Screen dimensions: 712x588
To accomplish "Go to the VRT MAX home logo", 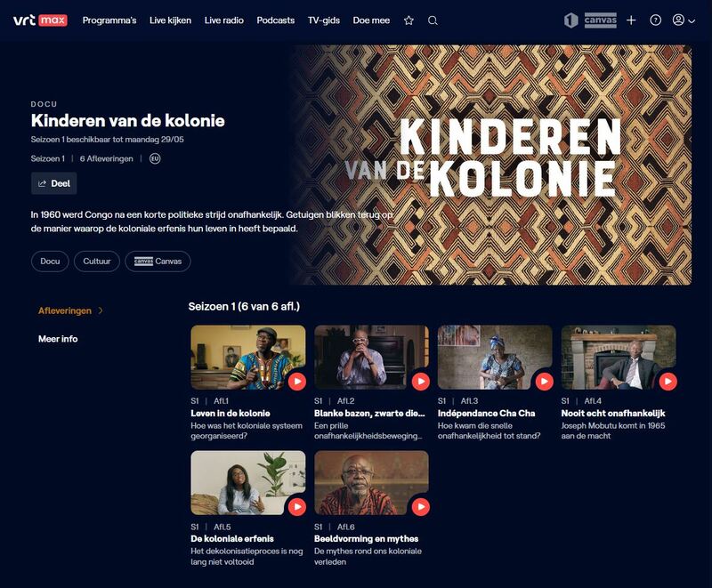I will coord(40,20).
